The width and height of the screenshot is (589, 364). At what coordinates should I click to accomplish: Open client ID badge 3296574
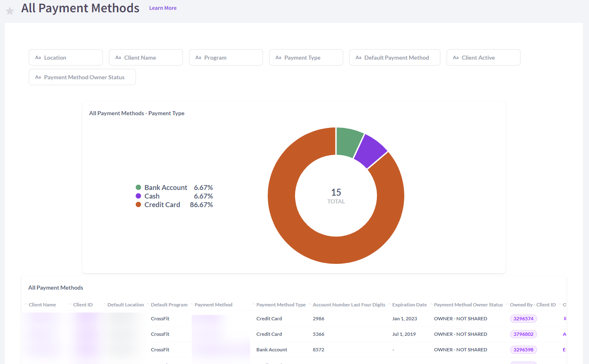coord(523,319)
